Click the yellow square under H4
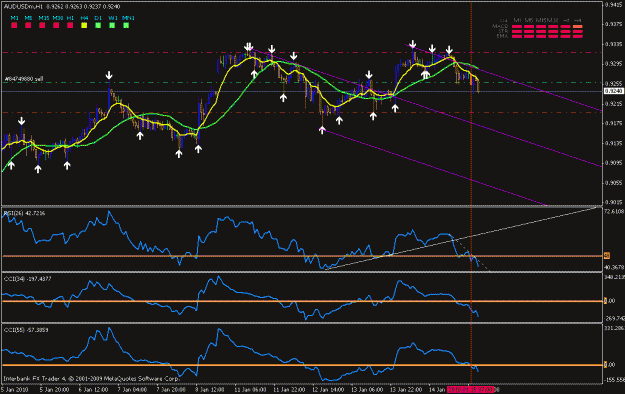This screenshot has height=394, width=625. point(84,26)
